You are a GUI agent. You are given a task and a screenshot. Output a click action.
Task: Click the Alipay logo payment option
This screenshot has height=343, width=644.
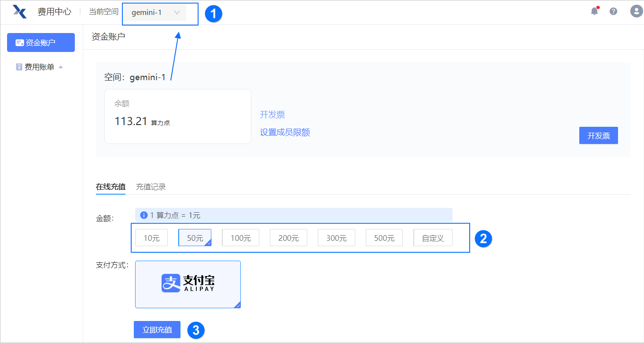(x=188, y=284)
